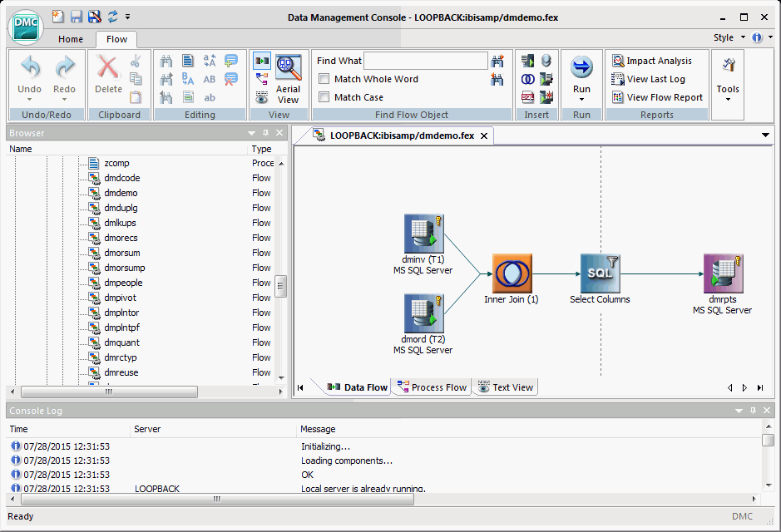Select the dmrpts target node
Viewport: 781px width, 532px height.
pos(723,273)
